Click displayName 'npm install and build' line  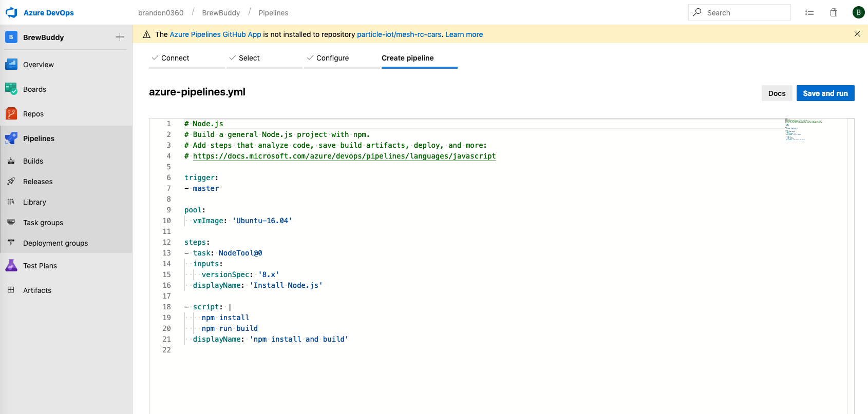click(271, 339)
